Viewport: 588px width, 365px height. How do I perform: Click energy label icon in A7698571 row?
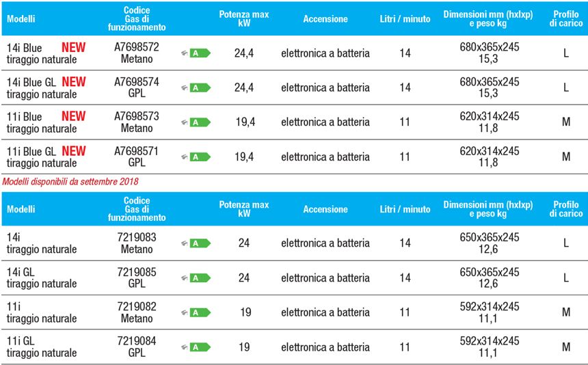200,157
